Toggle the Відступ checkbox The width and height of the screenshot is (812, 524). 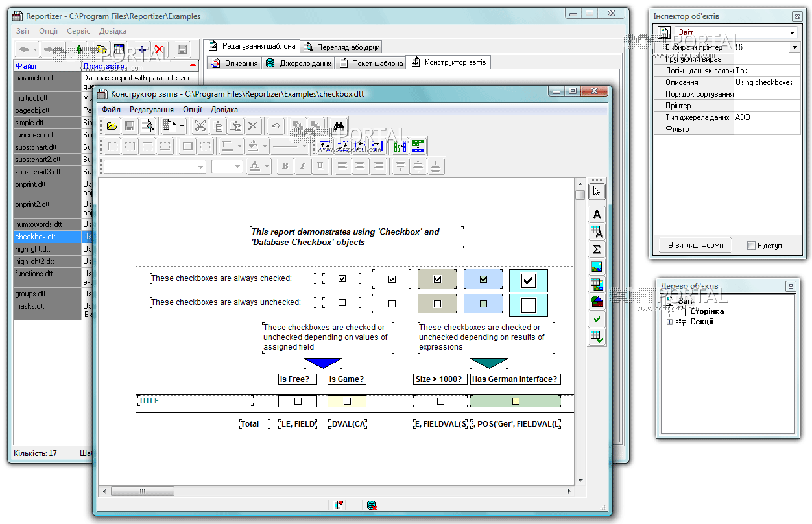[x=751, y=246]
